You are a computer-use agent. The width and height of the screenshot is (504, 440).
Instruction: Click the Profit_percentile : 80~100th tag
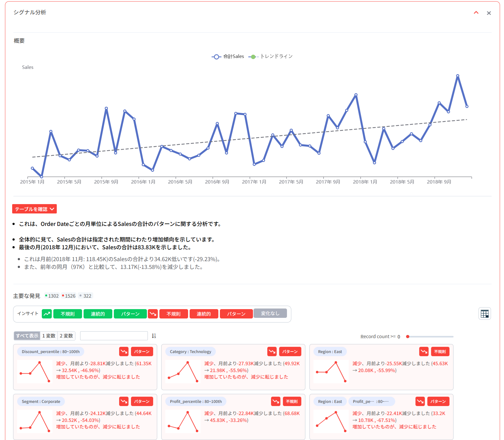tap(196, 401)
